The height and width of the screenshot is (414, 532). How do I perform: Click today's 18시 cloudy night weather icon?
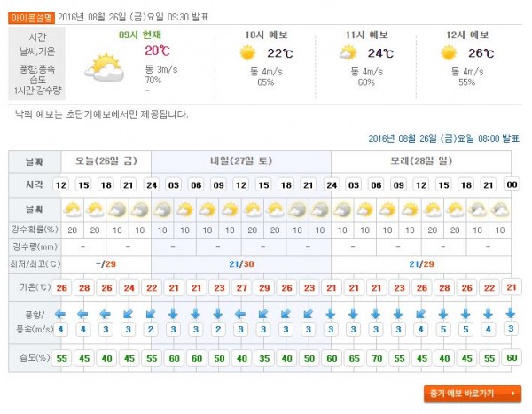pos(117,210)
